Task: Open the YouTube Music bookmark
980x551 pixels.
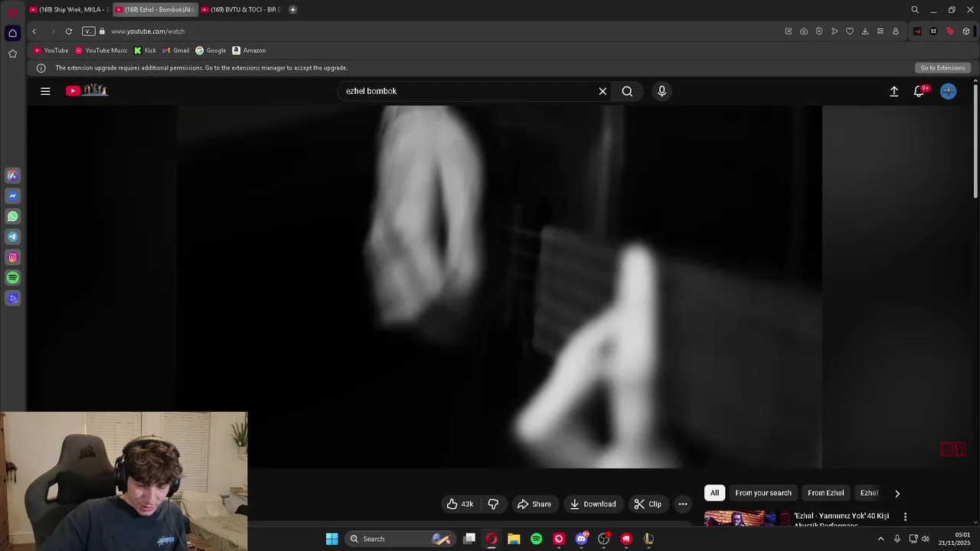Action: click(x=101, y=51)
